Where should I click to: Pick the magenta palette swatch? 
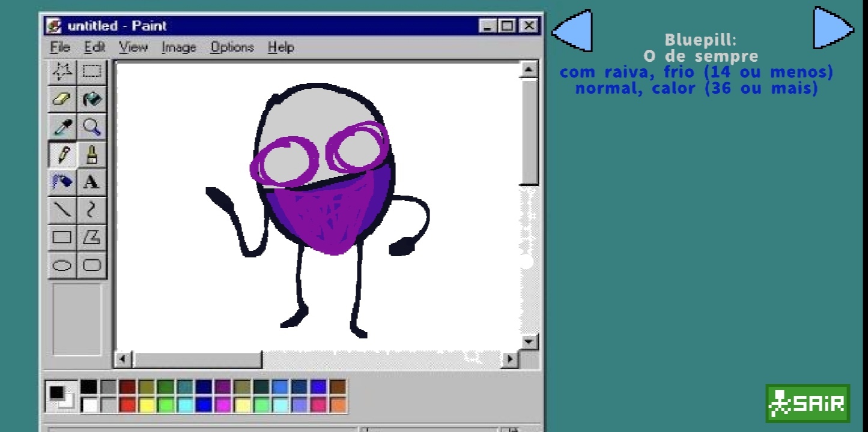(x=223, y=405)
